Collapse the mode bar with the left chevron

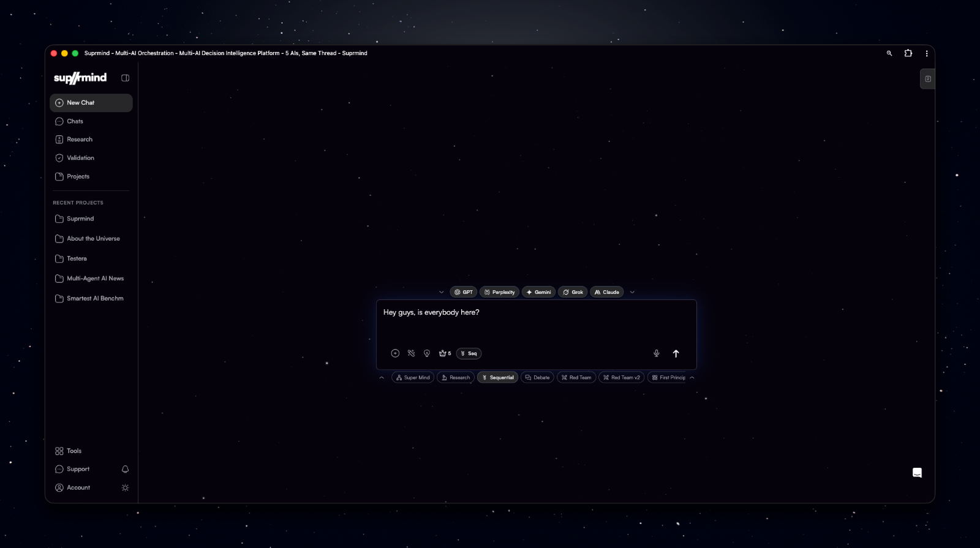(382, 378)
